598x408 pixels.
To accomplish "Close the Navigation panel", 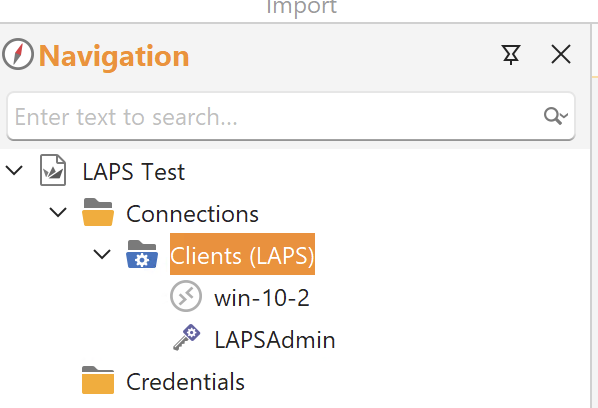I will click(x=561, y=54).
